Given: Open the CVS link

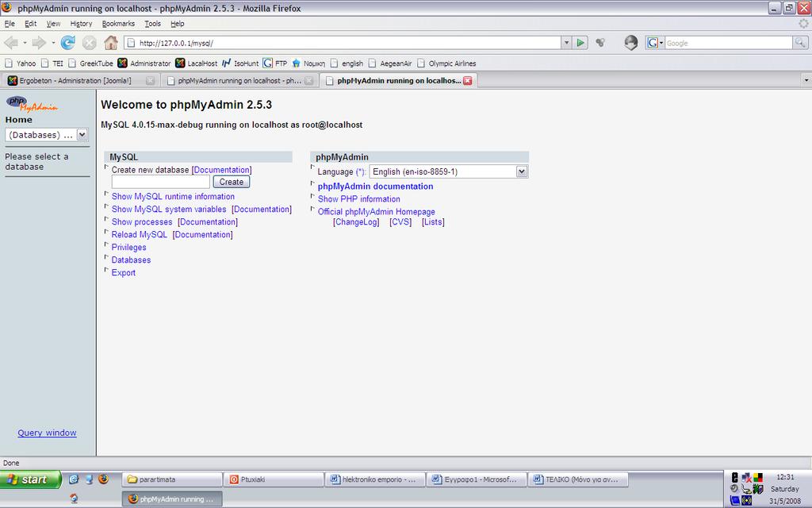Looking at the screenshot, I should [400, 222].
